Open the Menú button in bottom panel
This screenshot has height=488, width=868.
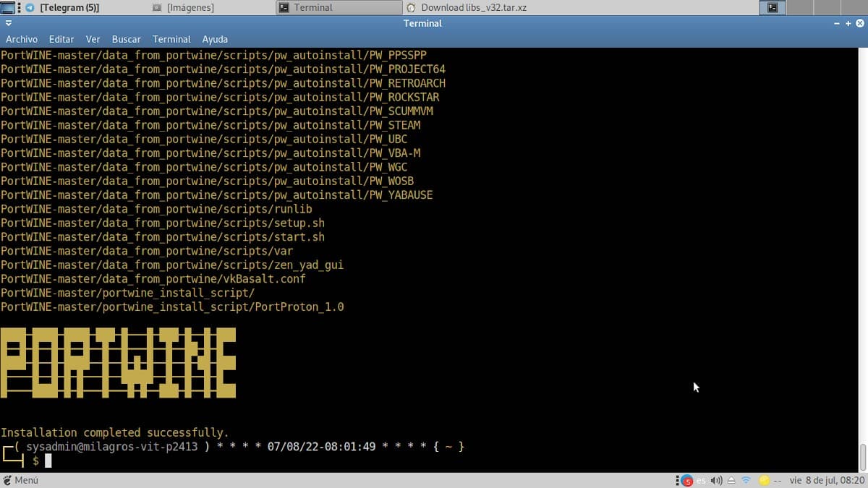point(20,480)
